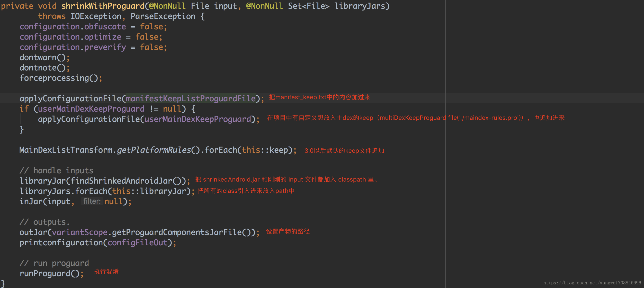Viewport: 644px width, 288px height.
Task: Click the red note starting with '3.0'
Action: (344, 151)
